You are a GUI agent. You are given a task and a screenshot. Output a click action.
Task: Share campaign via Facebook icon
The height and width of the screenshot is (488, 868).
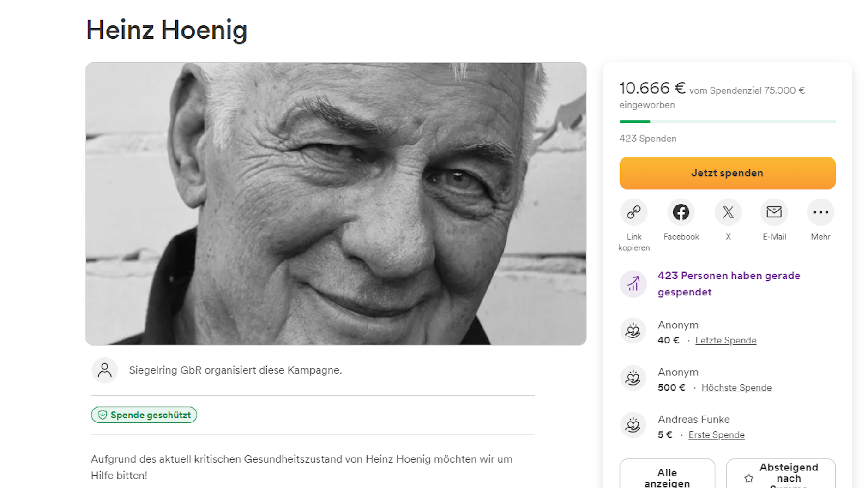coord(681,212)
